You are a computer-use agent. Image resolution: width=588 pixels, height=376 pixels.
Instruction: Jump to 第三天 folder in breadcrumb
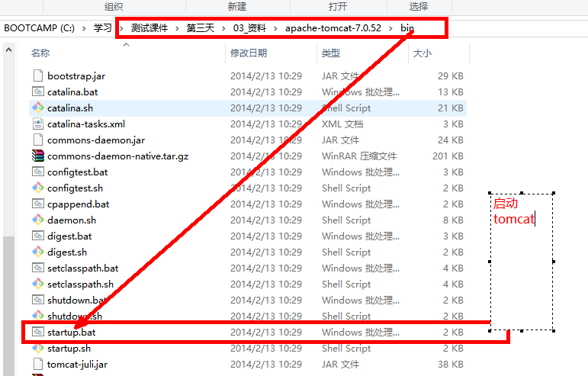201,28
